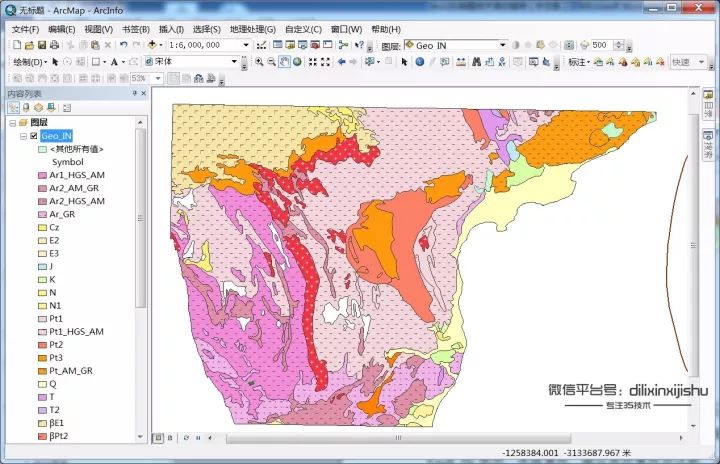The image size is (720, 464).
Task: Click the Ar1_HGS_AM legend color swatch
Action: 42,175
